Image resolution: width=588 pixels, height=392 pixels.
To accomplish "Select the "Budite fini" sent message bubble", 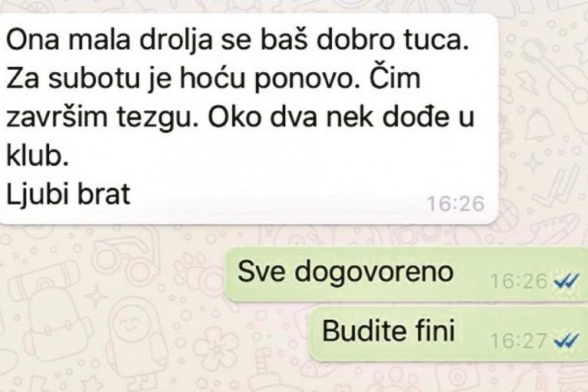I will [x=449, y=333].
